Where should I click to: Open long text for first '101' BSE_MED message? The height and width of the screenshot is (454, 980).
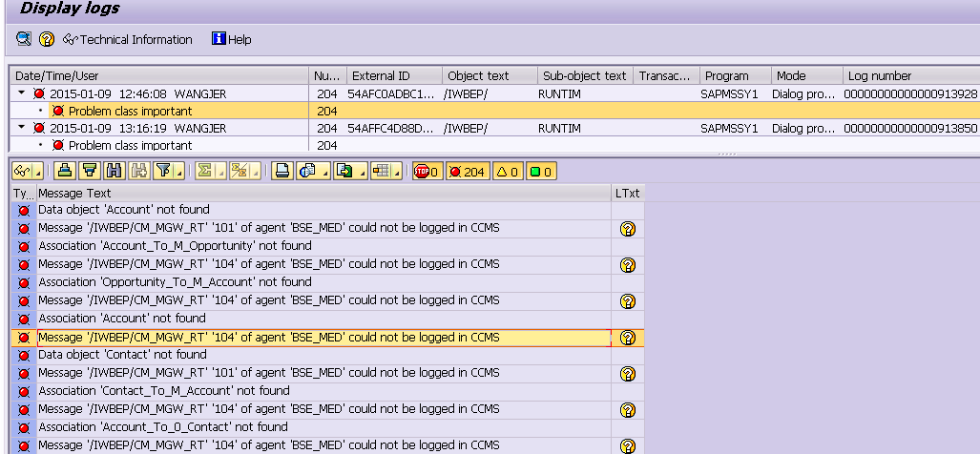coord(628,229)
